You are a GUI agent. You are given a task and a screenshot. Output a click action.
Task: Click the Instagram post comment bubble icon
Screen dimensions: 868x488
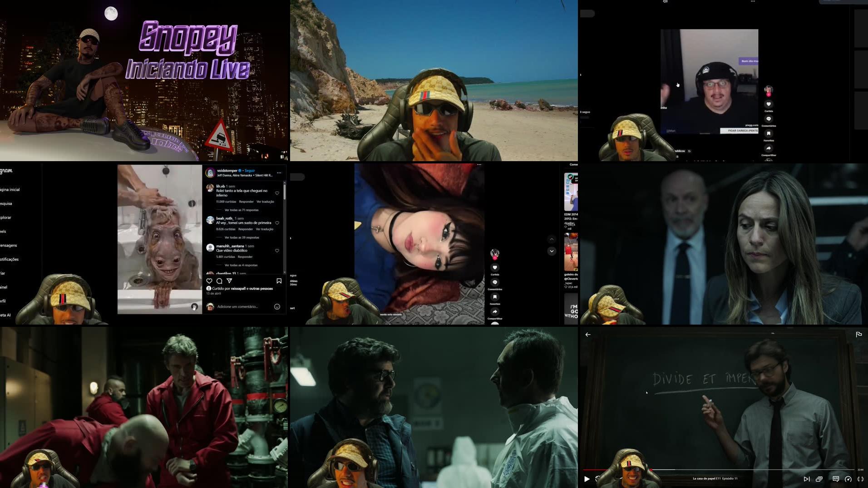(x=219, y=281)
